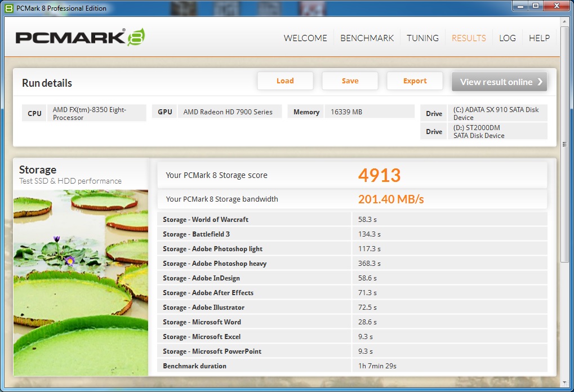Click the PCMark 8 title bar app icon
The width and height of the screenshot is (574, 392).
[9, 8]
